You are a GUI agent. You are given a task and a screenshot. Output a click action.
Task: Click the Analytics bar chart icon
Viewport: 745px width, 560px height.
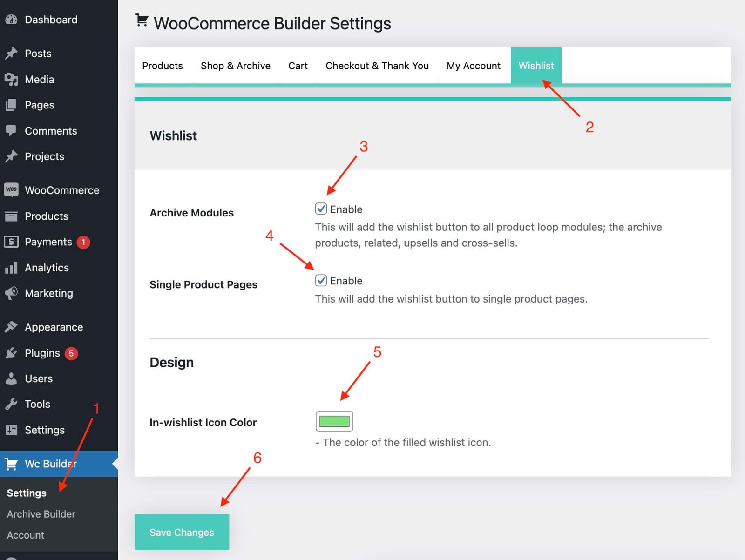11,268
